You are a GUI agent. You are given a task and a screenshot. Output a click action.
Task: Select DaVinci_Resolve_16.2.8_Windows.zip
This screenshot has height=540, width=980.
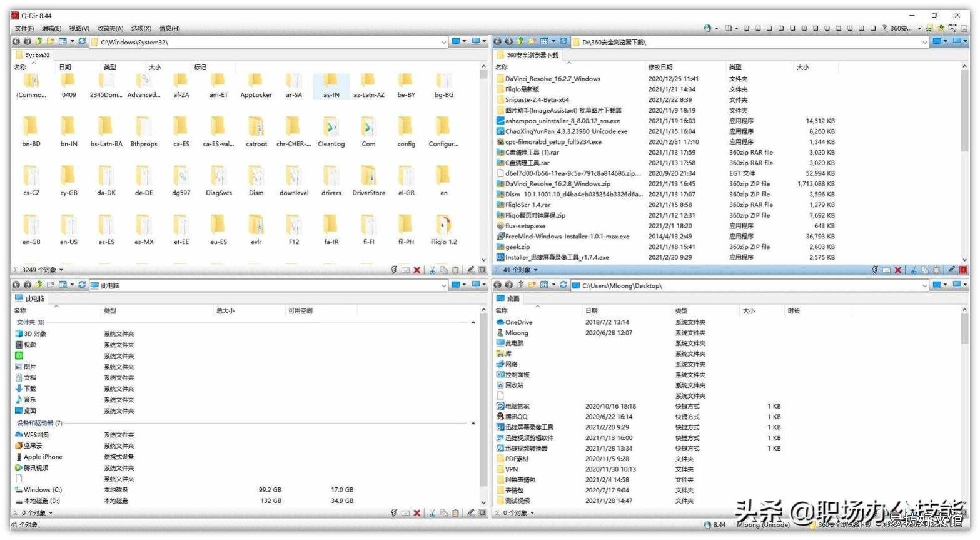tap(558, 184)
